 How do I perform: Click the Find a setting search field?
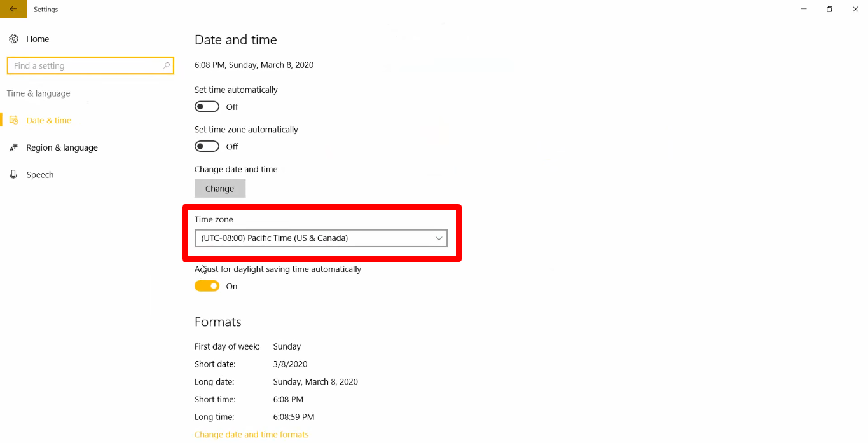pyautogui.click(x=83, y=65)
